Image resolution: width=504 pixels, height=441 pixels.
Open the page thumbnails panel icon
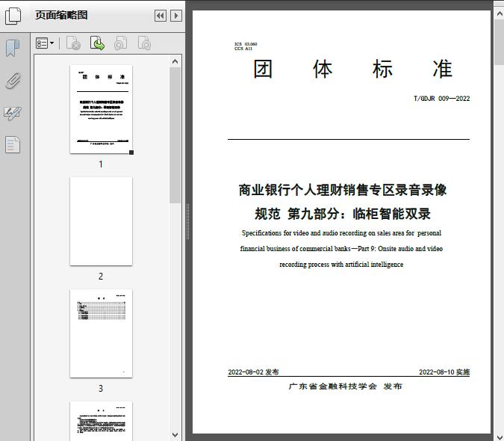13,16
